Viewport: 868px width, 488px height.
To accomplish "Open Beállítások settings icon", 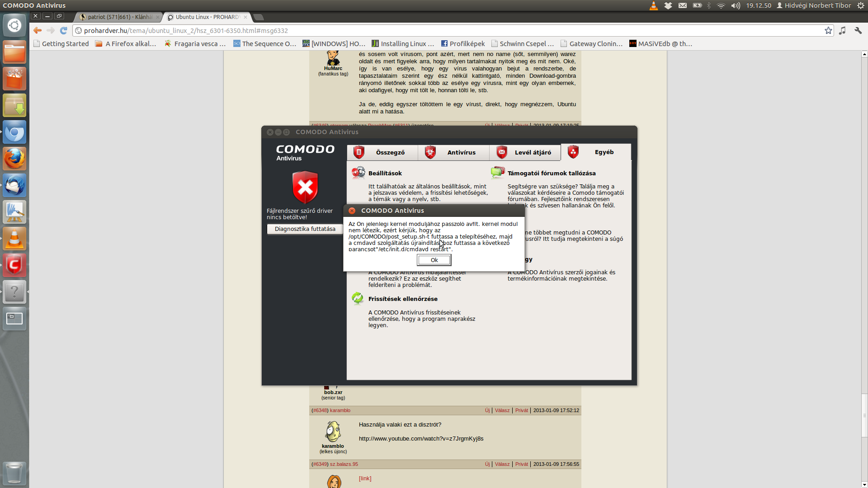I will [x=359, y=173].
